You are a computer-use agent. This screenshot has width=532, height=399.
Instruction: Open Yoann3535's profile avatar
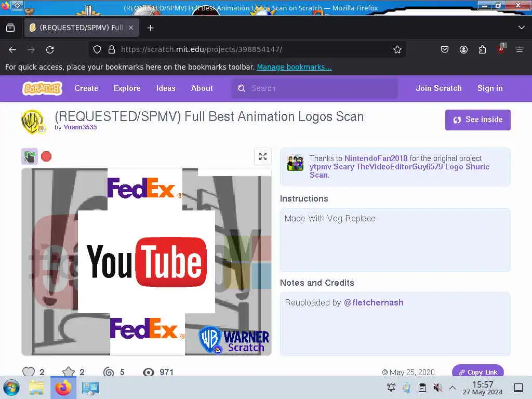point(33,122)
